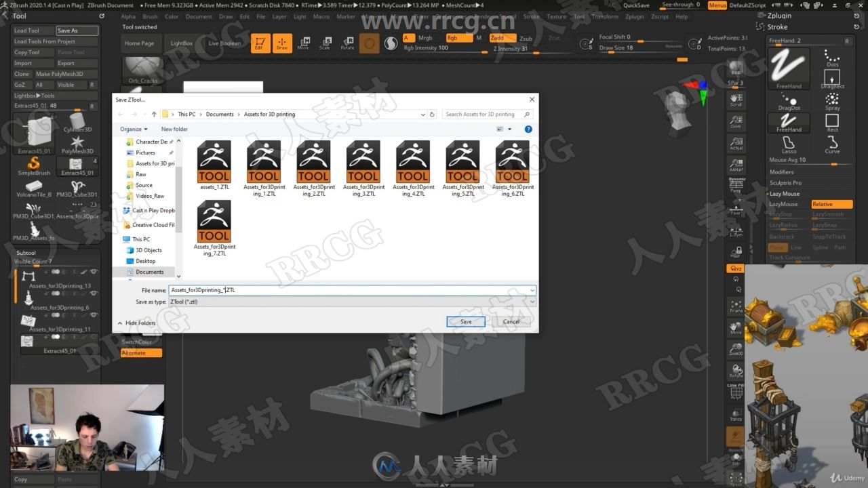Image resolution: width=868 pixels, height=488 pixels.
Task: Click the Save button
Action: pos(466,322)
